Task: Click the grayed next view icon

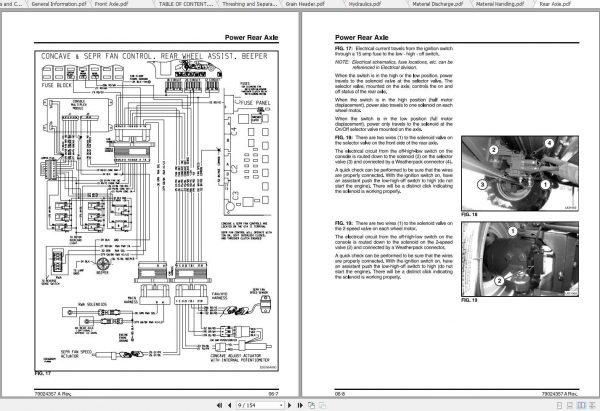Action: pos(323,405)
